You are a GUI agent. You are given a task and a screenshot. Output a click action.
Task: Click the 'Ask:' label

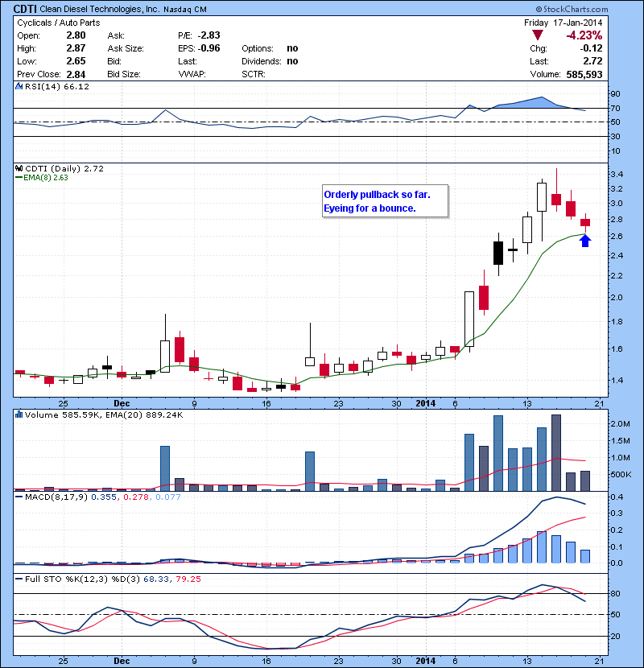pyautogui.click(x=116, y=35)
